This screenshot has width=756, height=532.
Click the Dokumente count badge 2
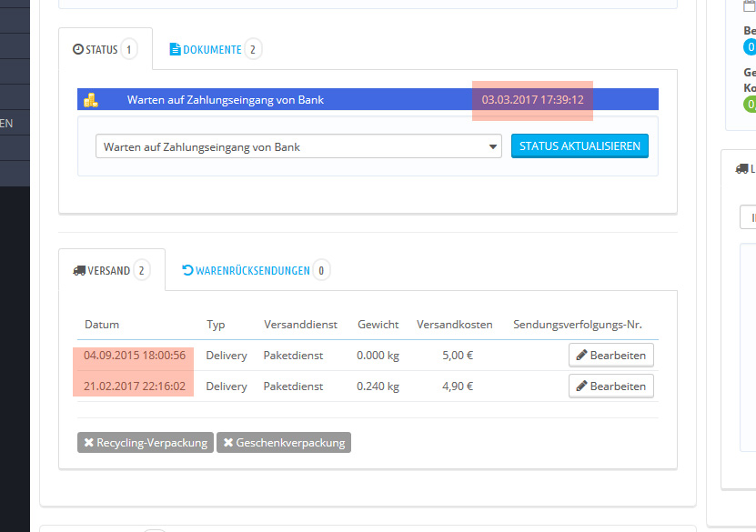pos(253,49)
